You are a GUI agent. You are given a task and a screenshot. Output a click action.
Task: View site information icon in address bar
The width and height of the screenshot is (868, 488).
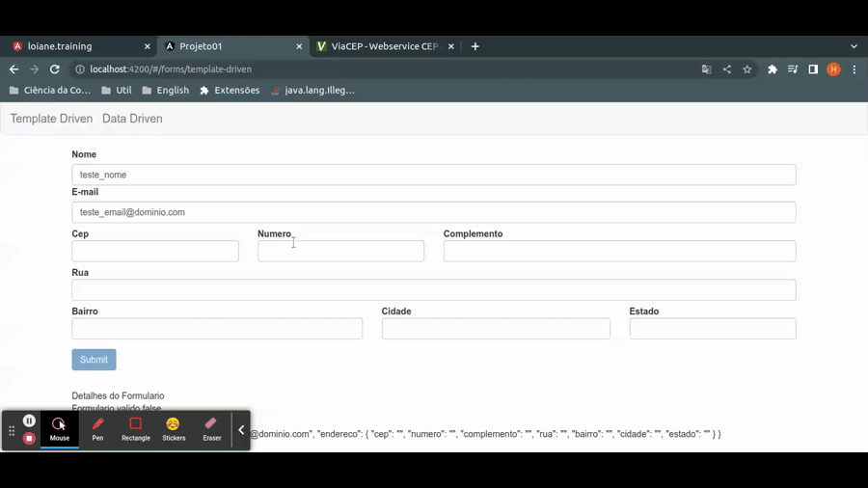click(x=80, y=69)
